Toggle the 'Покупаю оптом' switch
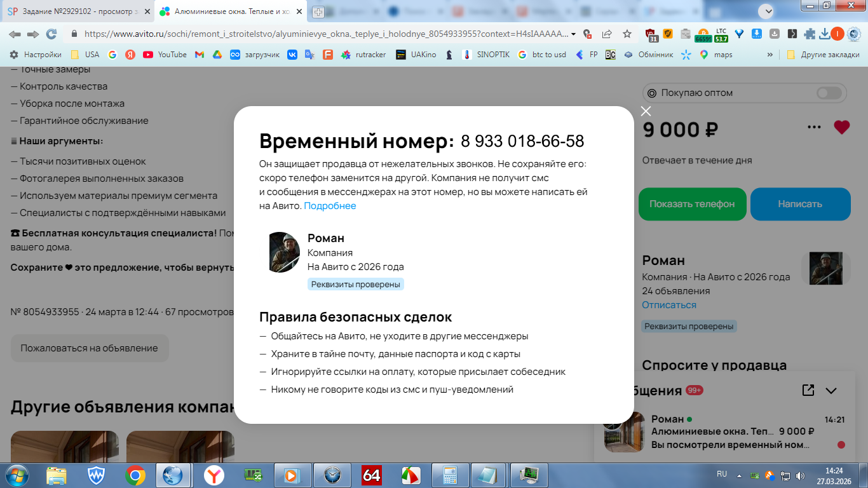This screenshot has width=868, height=488. tap(829, 93)
